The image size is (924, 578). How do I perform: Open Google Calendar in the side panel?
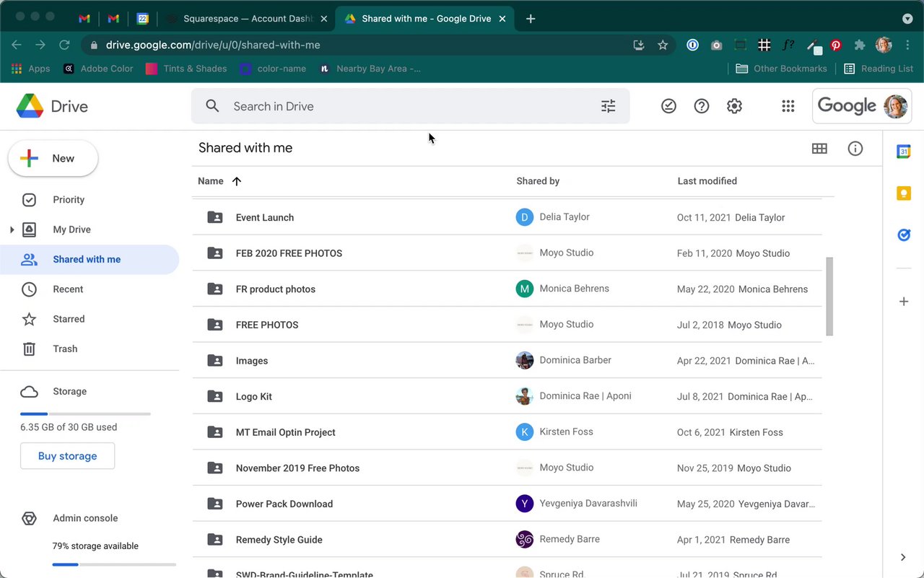[904, 152]
